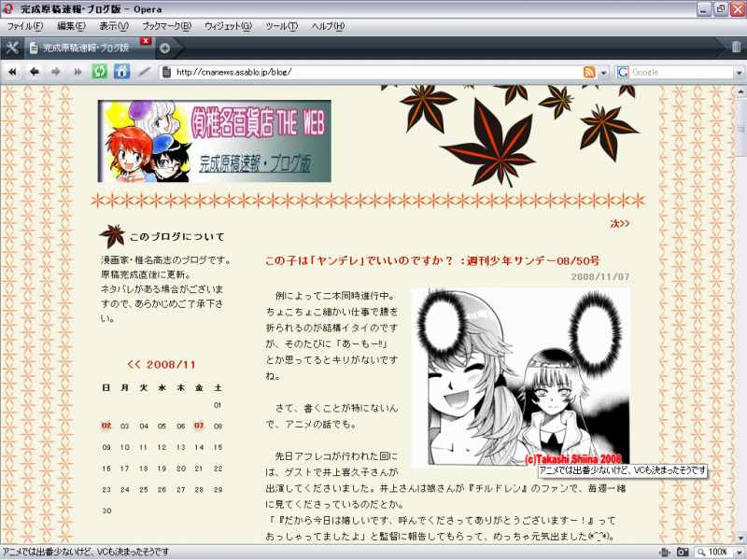The height and width of the screenshot is (560, 747).
Task: Open the panels toggle wrench icon
Action: coord(11,48)
